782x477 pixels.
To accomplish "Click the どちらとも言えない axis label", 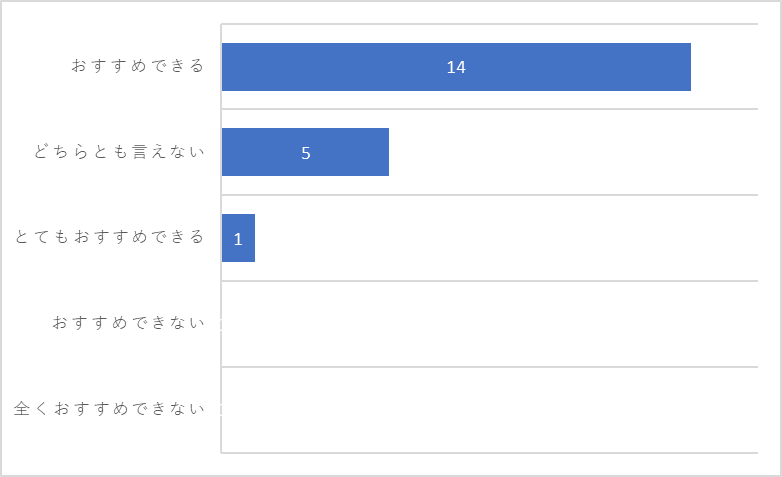I will click(x=119, y=152).
